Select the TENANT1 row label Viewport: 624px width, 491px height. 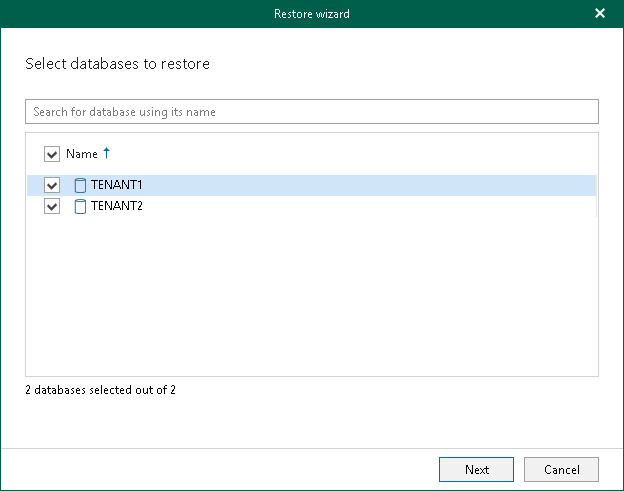[117, 185]
